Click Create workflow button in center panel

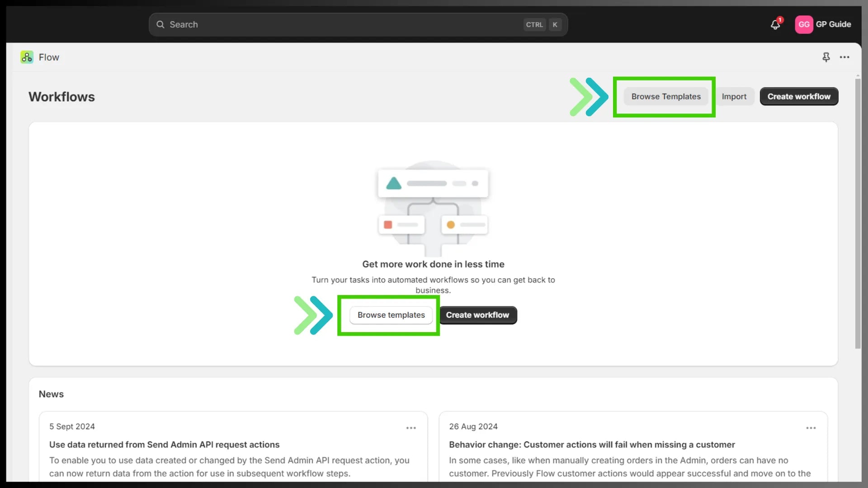(x=477, y=314)
